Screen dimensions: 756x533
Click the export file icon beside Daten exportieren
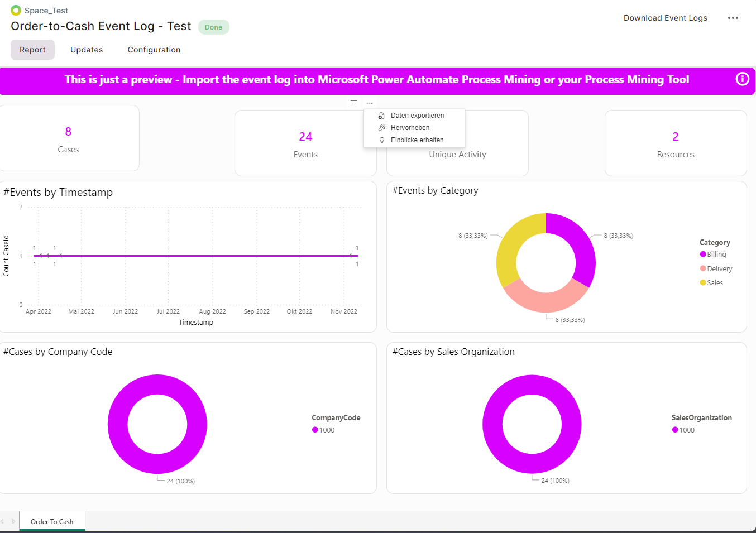point(381,116)
